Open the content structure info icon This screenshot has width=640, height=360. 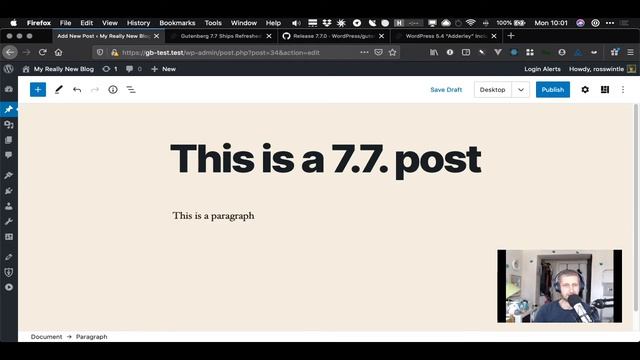click(113, 89)
